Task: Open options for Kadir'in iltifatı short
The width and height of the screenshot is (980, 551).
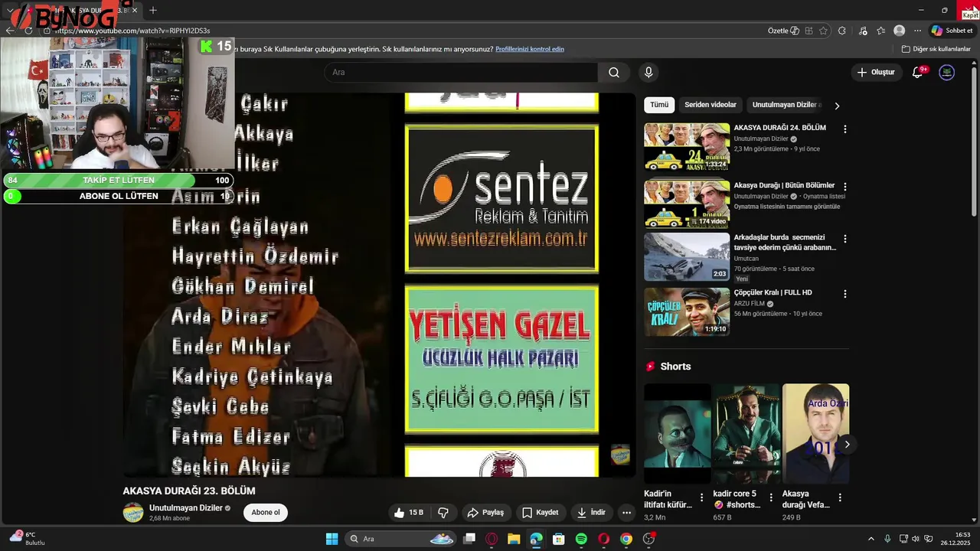Action: (701, 498)
